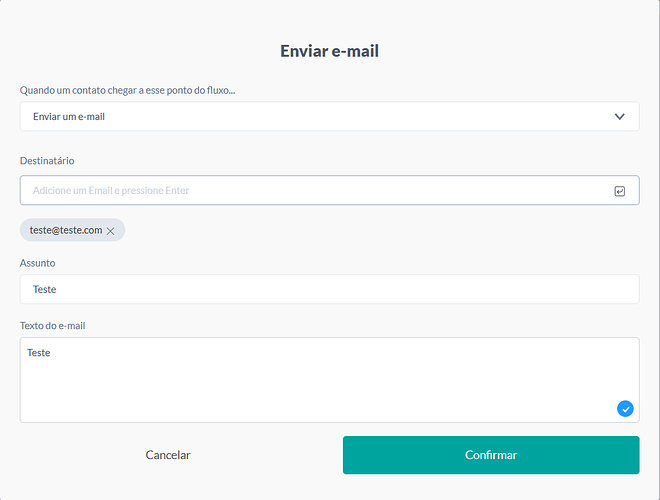The width and height of the screenshot is (660, 500).
Task: Confirm the e-mail step with Confirmar
Action: coord(491,455)
